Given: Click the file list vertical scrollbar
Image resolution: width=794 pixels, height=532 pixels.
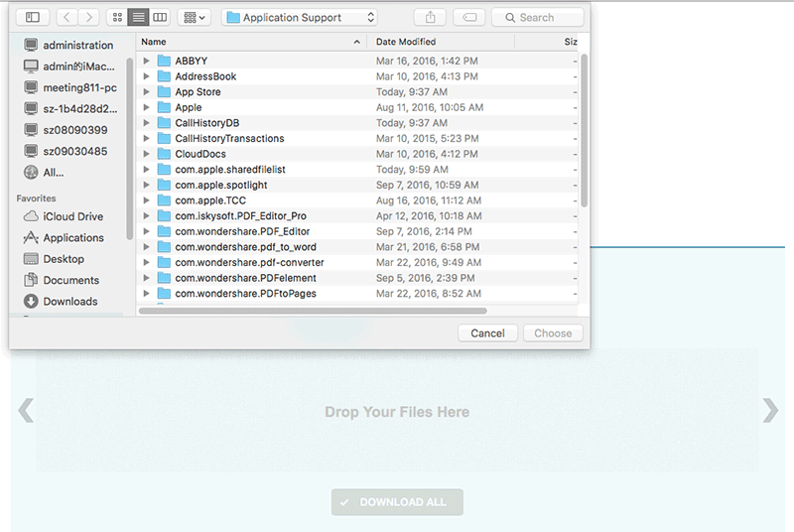Looking at the screenshot, I should click(585, 131).
